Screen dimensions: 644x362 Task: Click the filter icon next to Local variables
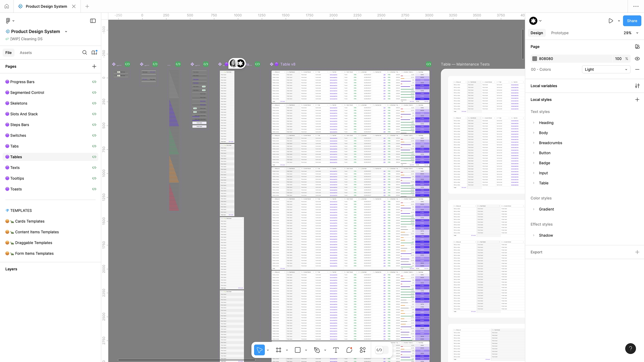point(637,86)
